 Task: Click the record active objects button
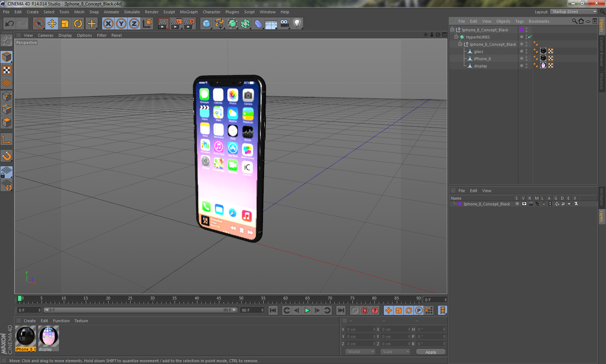pos(355,310)
